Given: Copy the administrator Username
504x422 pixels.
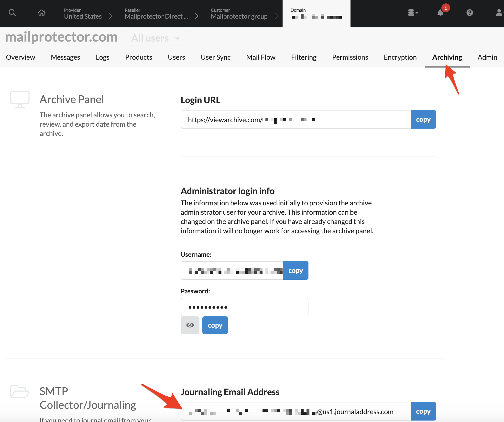Looking at the screenshot, I should click(296, 270).
